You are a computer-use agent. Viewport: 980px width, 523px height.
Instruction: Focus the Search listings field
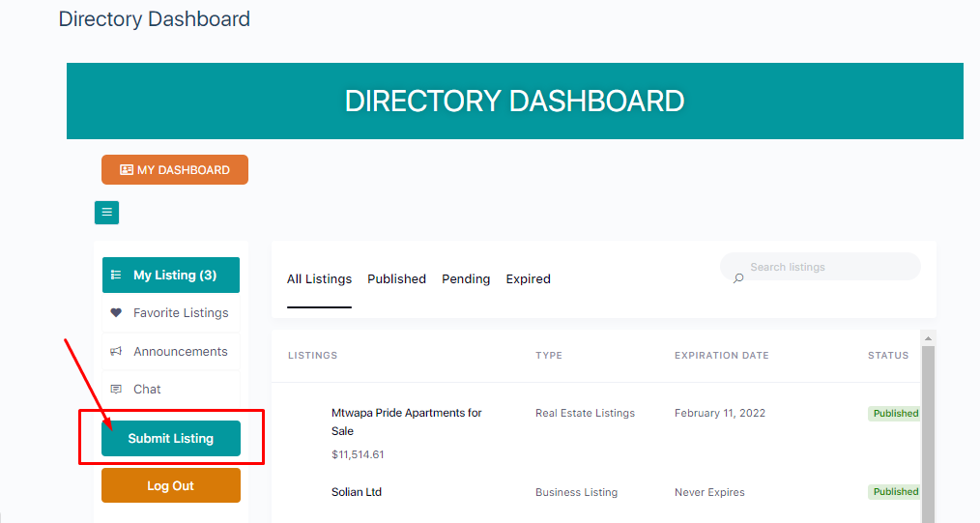coord(821,267)
